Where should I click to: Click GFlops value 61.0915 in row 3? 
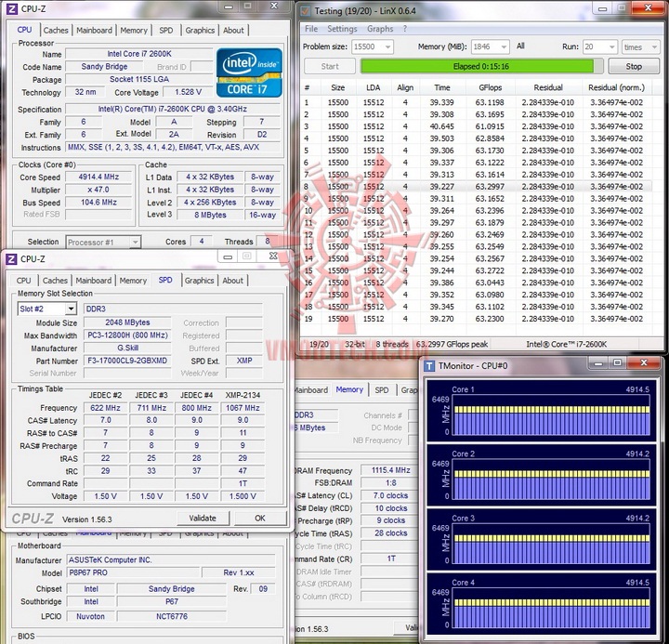(x=490, y=126)
